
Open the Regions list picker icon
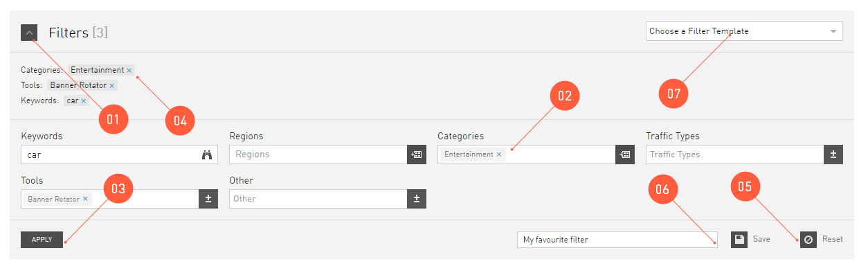click(x=417, y=155)
